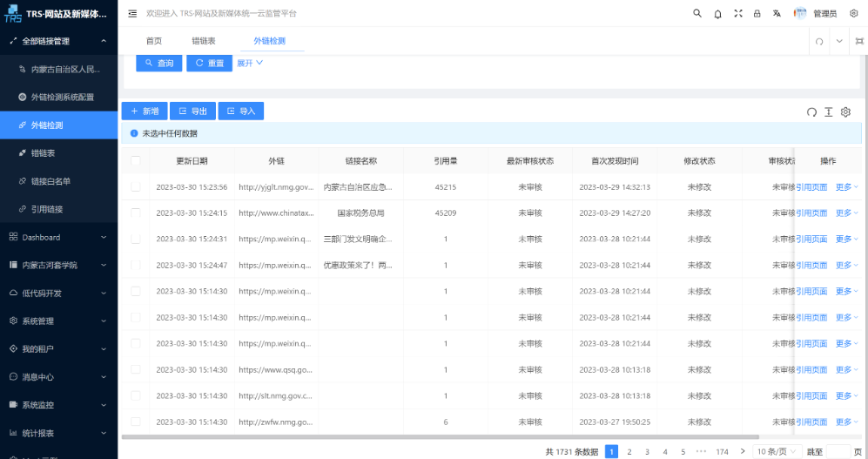This screenshot has width=868, height=459.
Task: Click the 导出 export button
Action: point(192,111)
